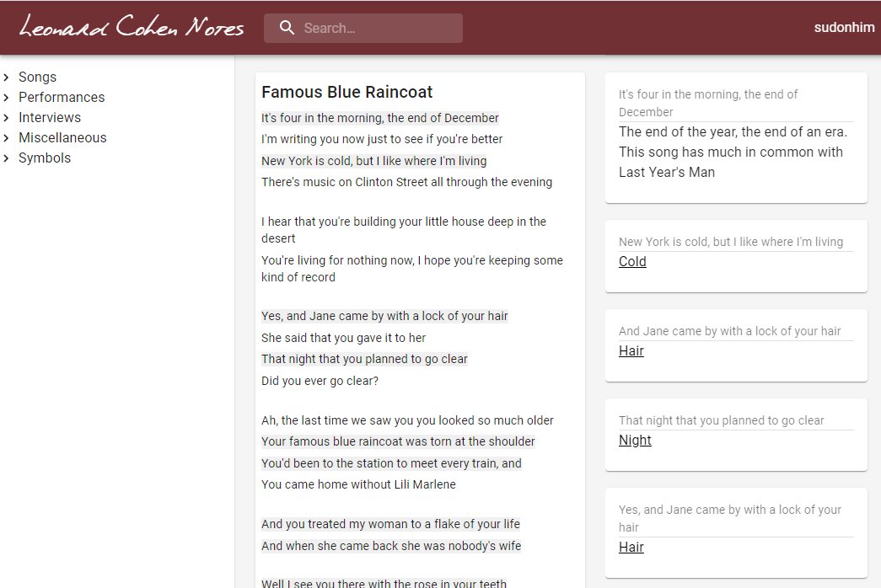Click note card quote 'That night that you planned to go clear'
The width and height of the screenshot is (881, 588).
(x=722, y=420)
